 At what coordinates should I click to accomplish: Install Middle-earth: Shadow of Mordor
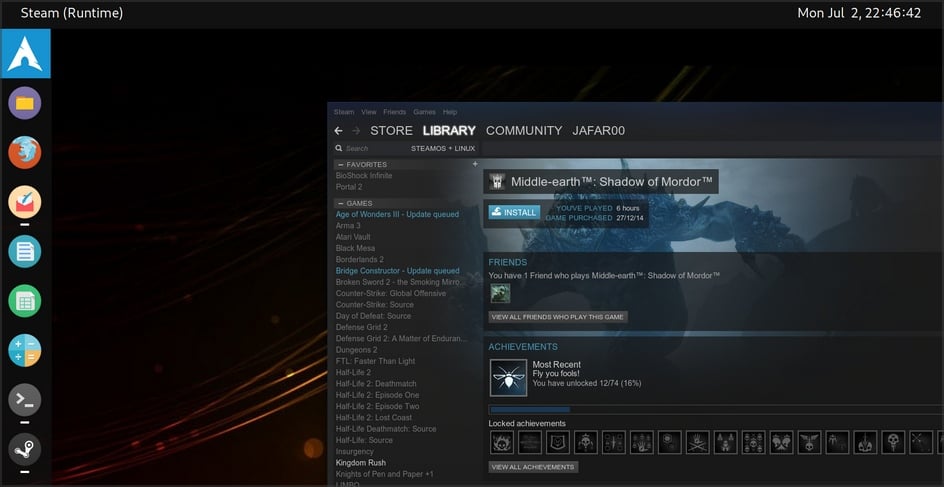click(x=514, y=212)
